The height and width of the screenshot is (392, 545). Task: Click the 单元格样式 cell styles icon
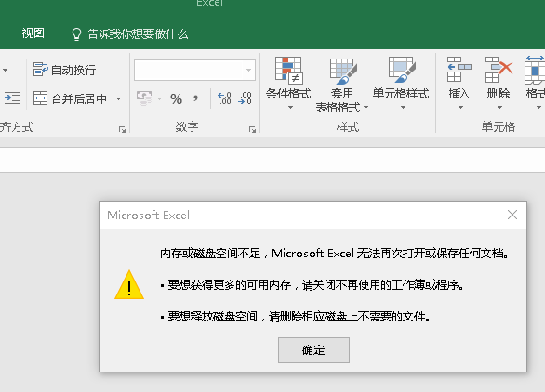(401, 71)
